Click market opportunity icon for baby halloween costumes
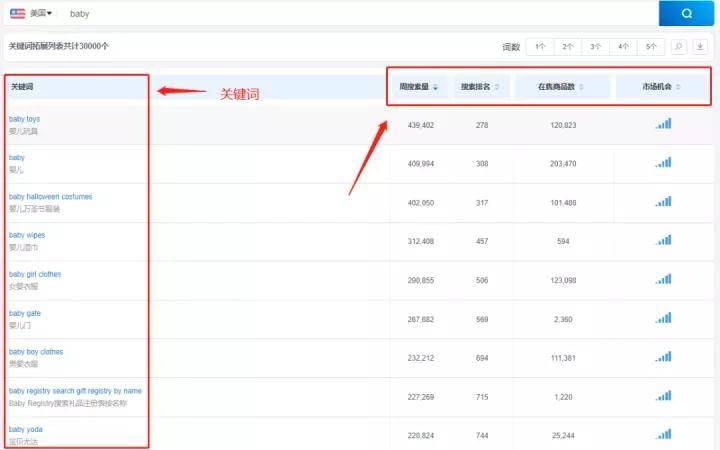The height and width of the screenshot is (450, 720). click(x=664, y=201)
